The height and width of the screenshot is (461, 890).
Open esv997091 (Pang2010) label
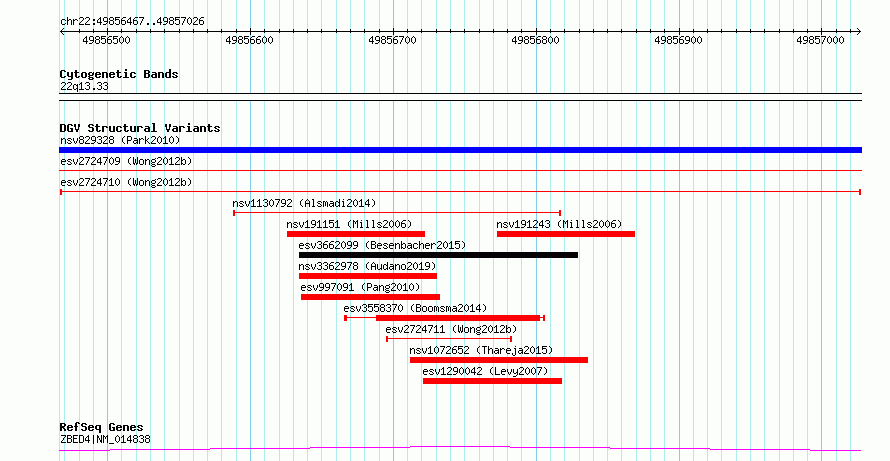[x=360, y=287]
